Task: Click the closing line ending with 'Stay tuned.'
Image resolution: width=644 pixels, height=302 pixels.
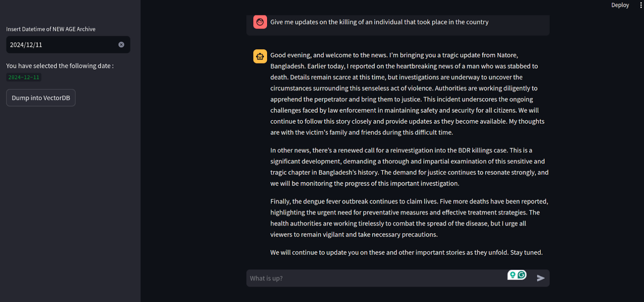Action: coord(406,252)
